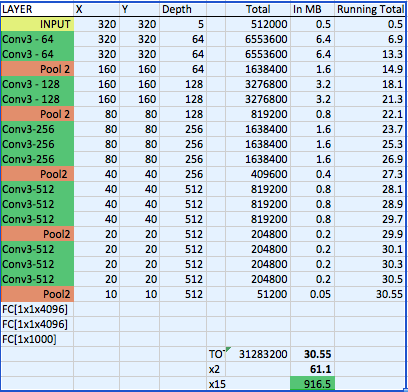This screenshot has width=408, height=392.
Task: Select the grand total cell 31283200
Action: click(x=258, y=354)
